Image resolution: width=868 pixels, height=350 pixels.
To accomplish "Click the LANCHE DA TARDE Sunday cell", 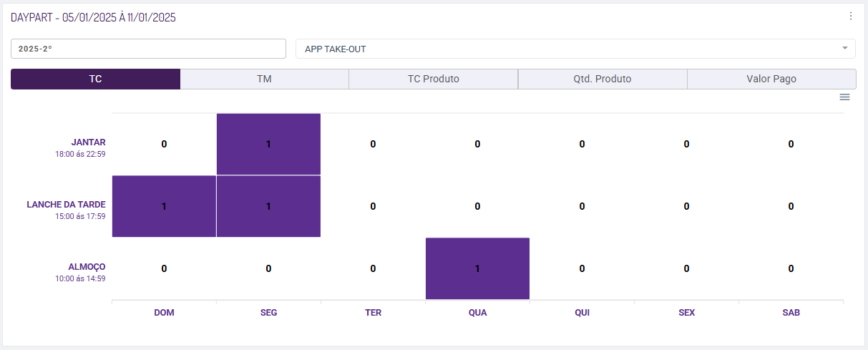I will [x=164, y=206].
